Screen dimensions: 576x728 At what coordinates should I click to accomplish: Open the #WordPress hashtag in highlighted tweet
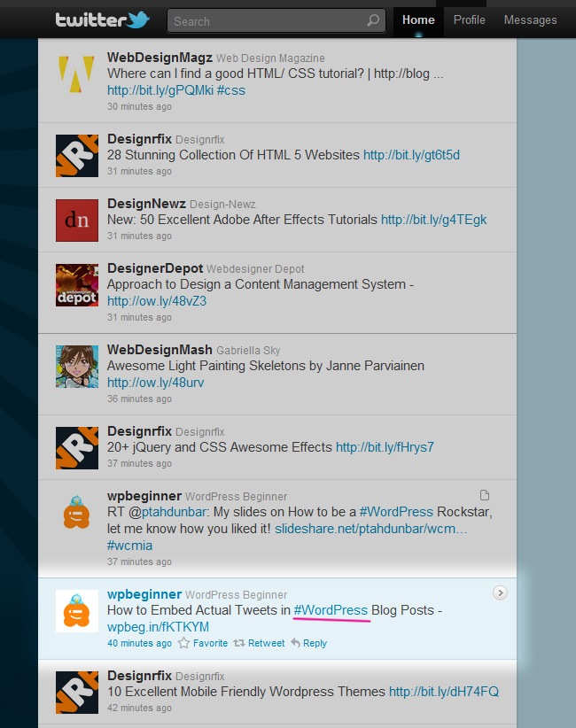click(x=331, y=610)
